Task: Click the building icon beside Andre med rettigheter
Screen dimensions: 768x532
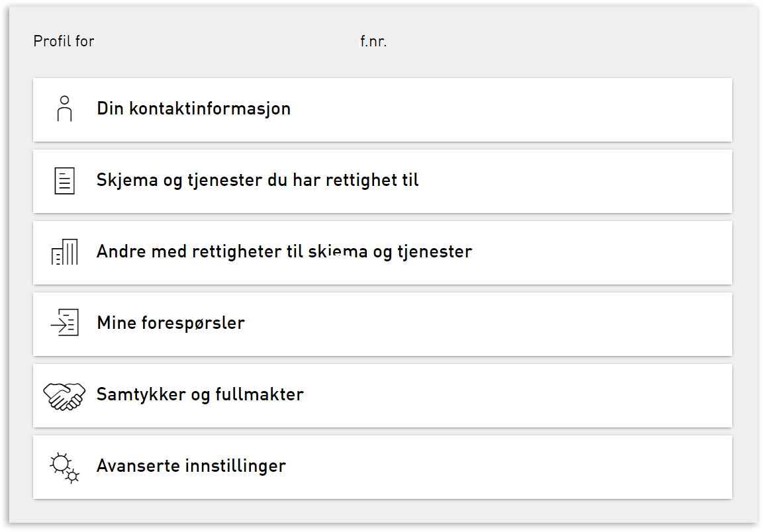Action: pos(64,252)
